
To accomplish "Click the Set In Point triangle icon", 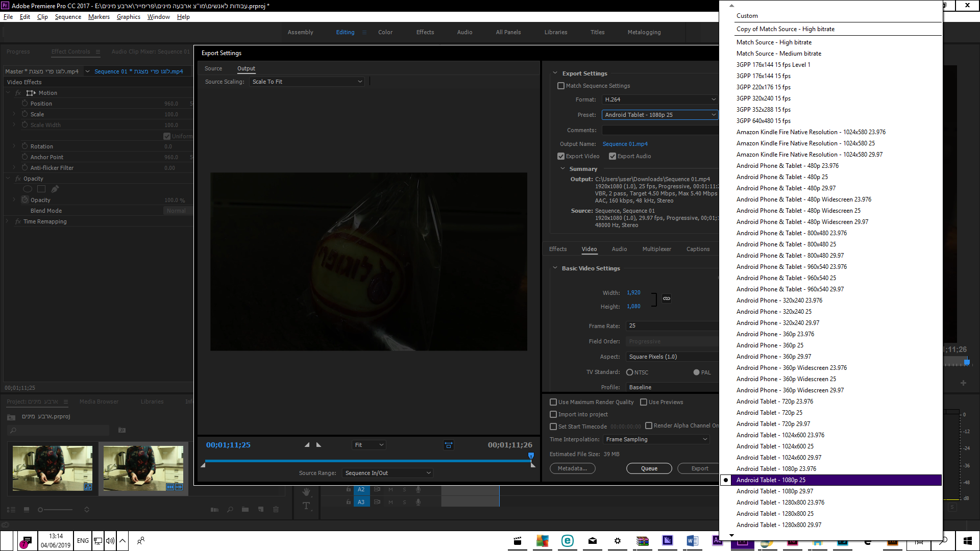I will [307, 445].
